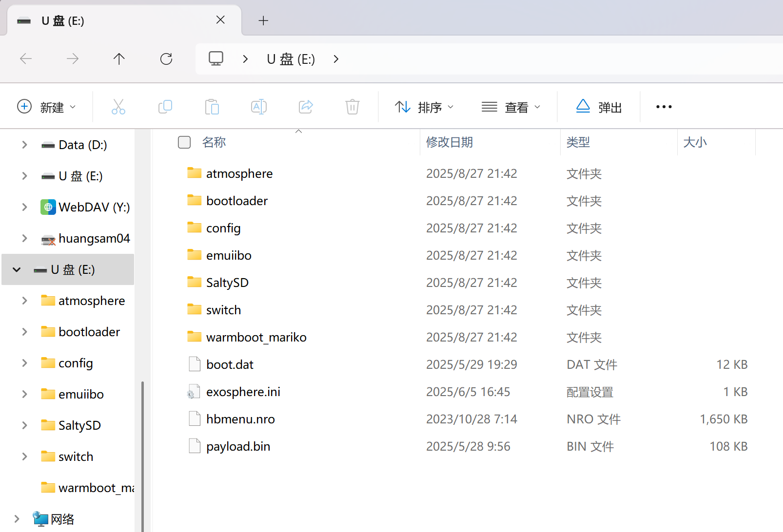Expand the Data (D:) tree node

click(24, 145)
